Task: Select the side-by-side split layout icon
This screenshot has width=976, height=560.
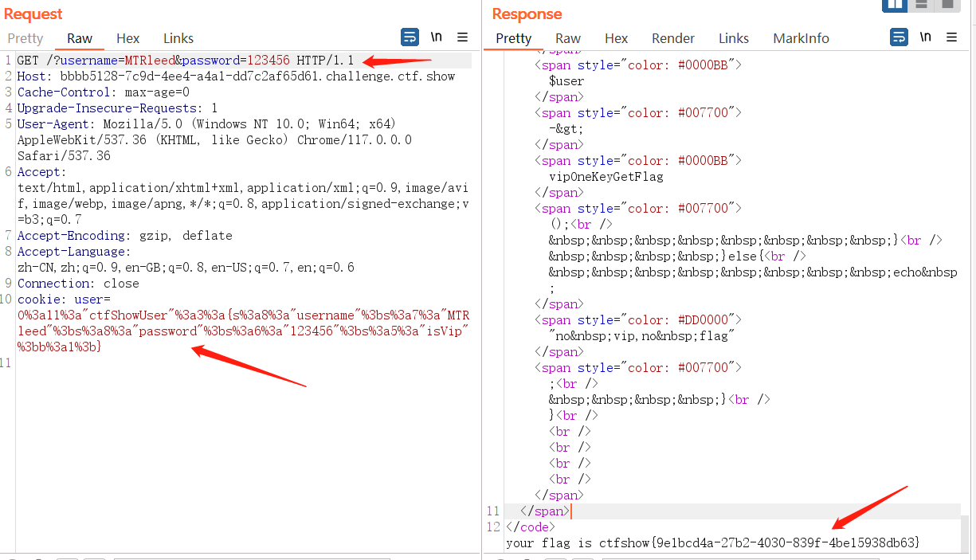Action: click(895, 5)
